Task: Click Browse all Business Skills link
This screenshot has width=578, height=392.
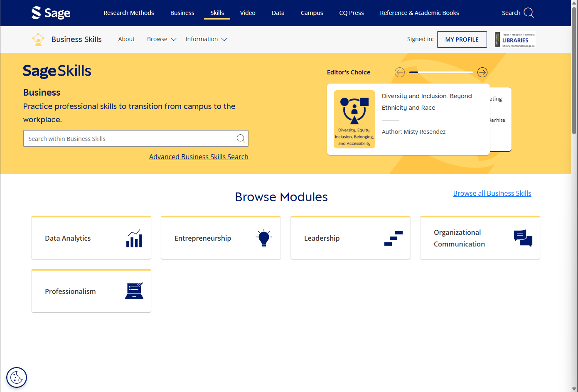Action: pos(492,193)
